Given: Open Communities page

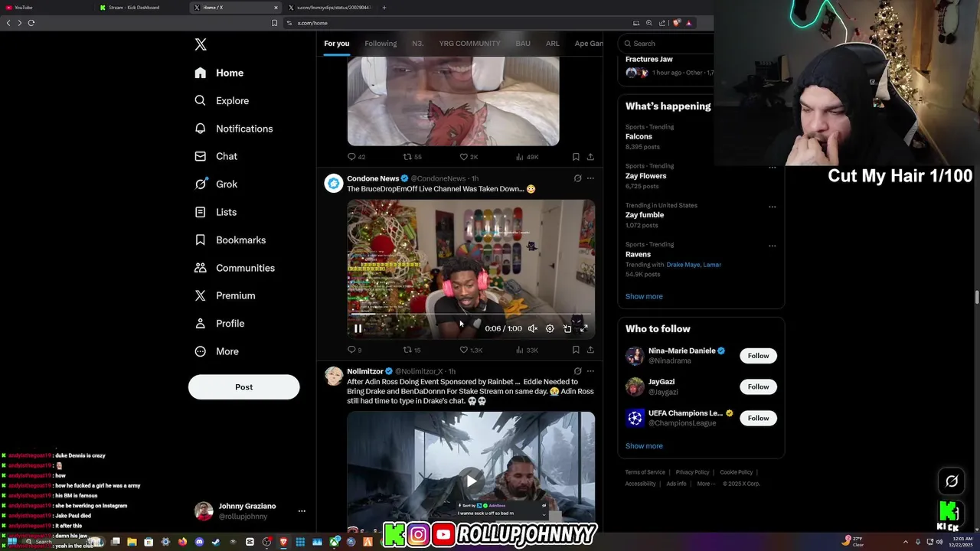Looking at the screenshot, I should point(234,268).
